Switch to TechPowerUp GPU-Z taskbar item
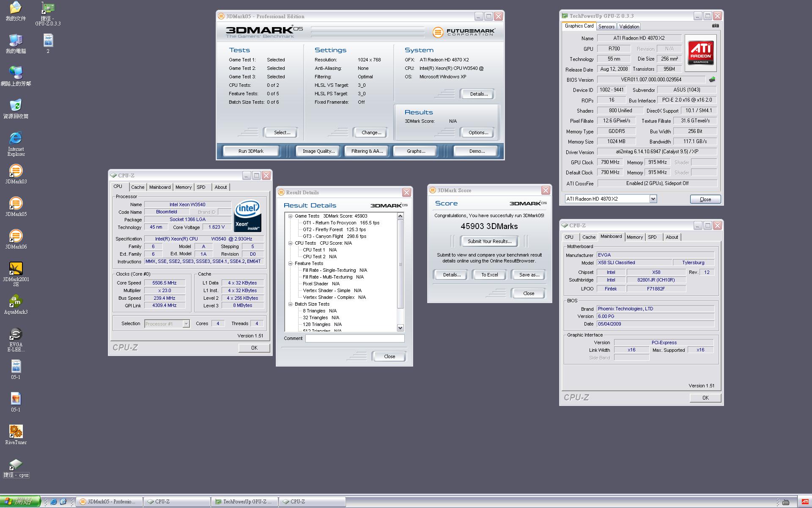This screenshot has height=508, width=812. tap(244, 502)
